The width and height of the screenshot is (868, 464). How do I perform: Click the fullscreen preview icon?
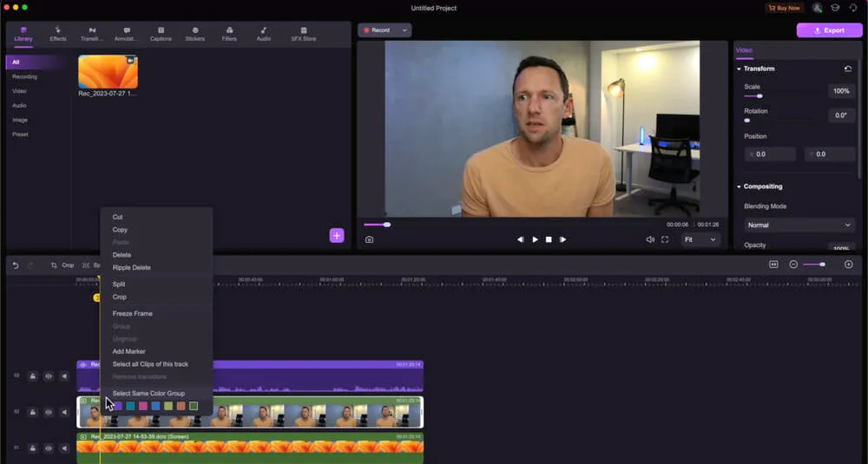[665, 239]
